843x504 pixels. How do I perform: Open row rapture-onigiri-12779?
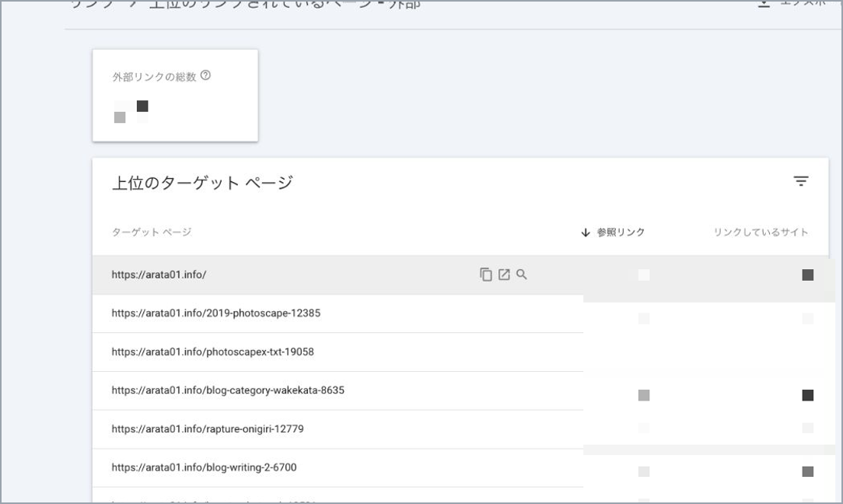pyautogui.click(x=460, y=429)
